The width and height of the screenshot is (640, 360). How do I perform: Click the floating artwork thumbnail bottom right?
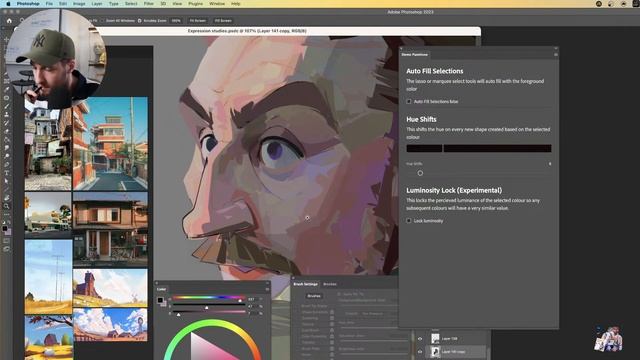tap(608, 339)
